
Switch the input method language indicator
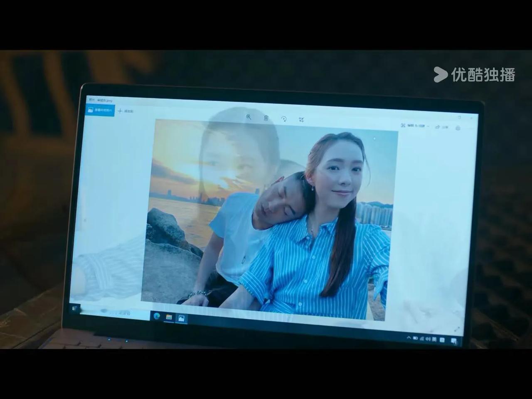[x=433, y=339]
